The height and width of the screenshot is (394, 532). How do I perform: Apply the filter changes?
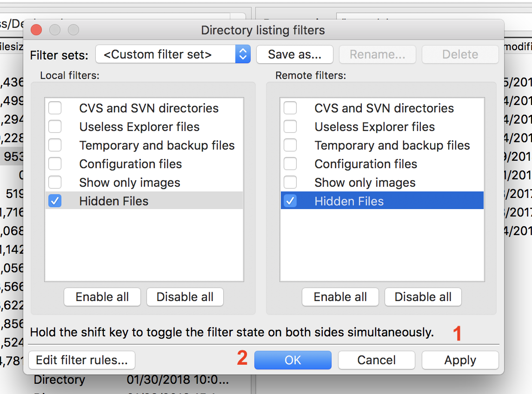(460, 360)
